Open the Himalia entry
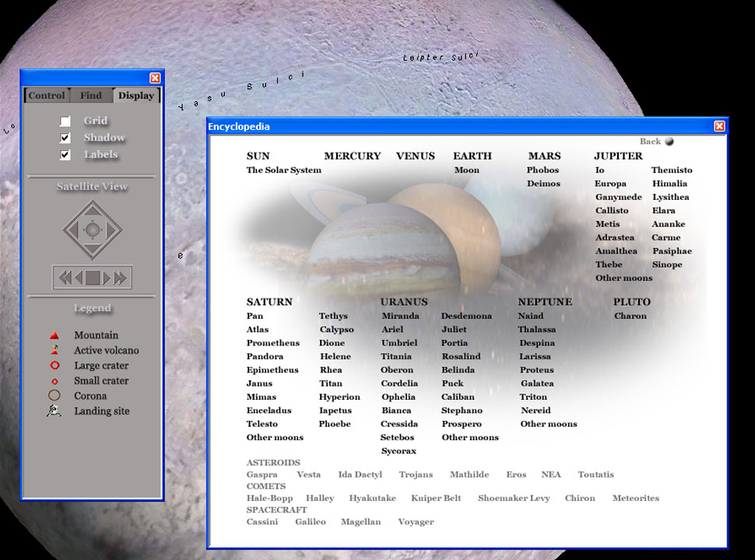 pyautogui.click(x=670, y=184)
